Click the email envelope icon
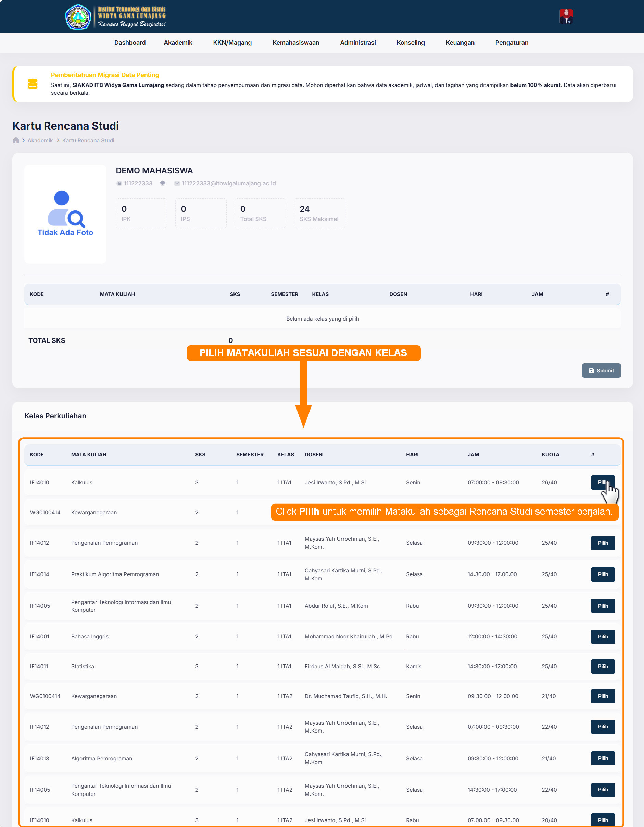This screenshot has height=827, width=644. coord(177,184)
